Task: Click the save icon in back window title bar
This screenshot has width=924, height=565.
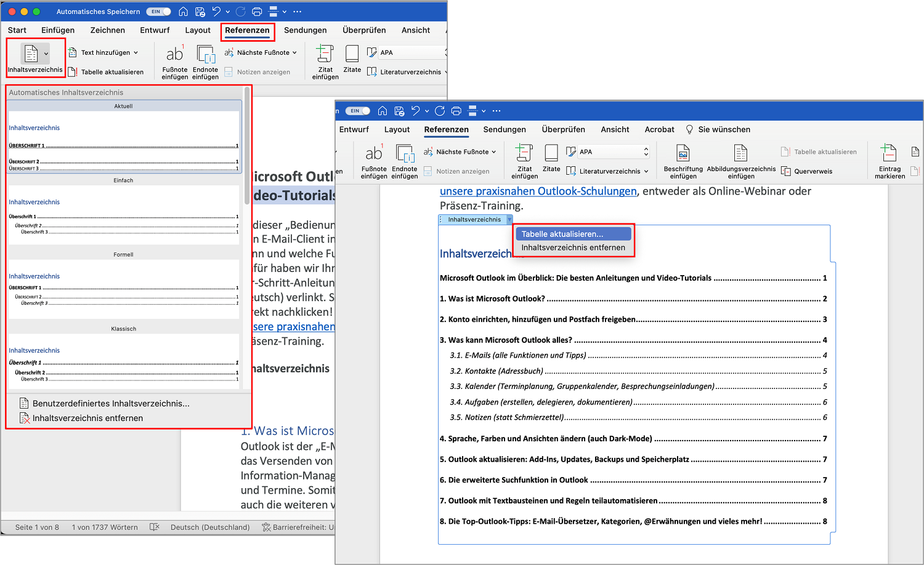Action: pyautogui.click(x=200, y=12)
